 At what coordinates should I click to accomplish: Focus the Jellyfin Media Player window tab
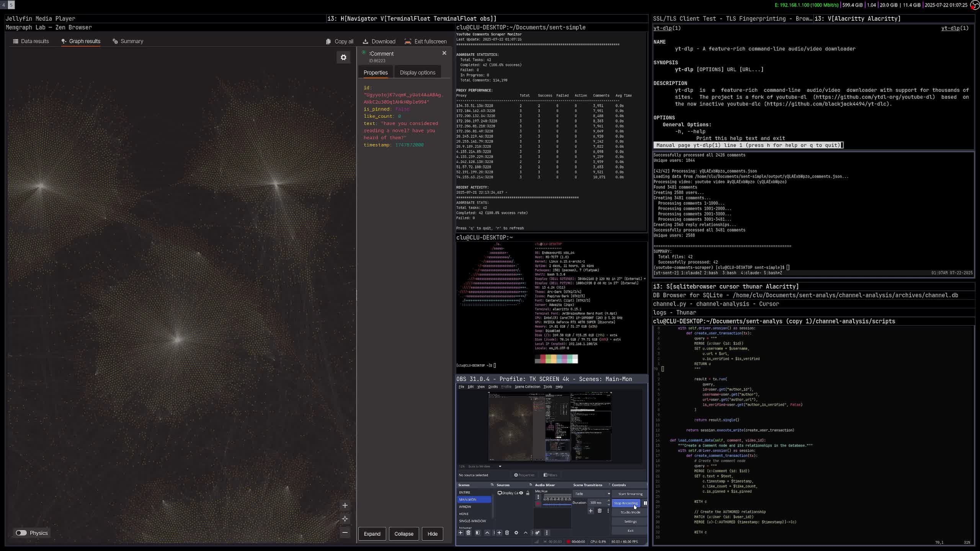[165, 18]
